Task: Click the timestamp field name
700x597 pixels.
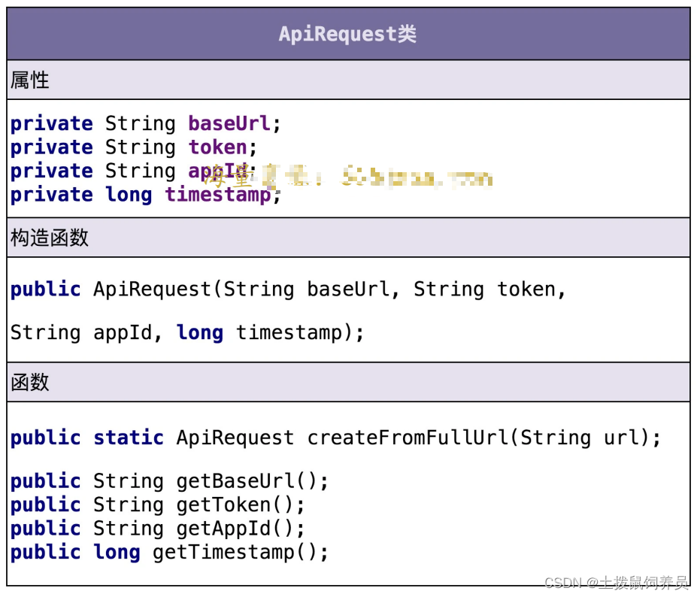Action: pos(218,195)
